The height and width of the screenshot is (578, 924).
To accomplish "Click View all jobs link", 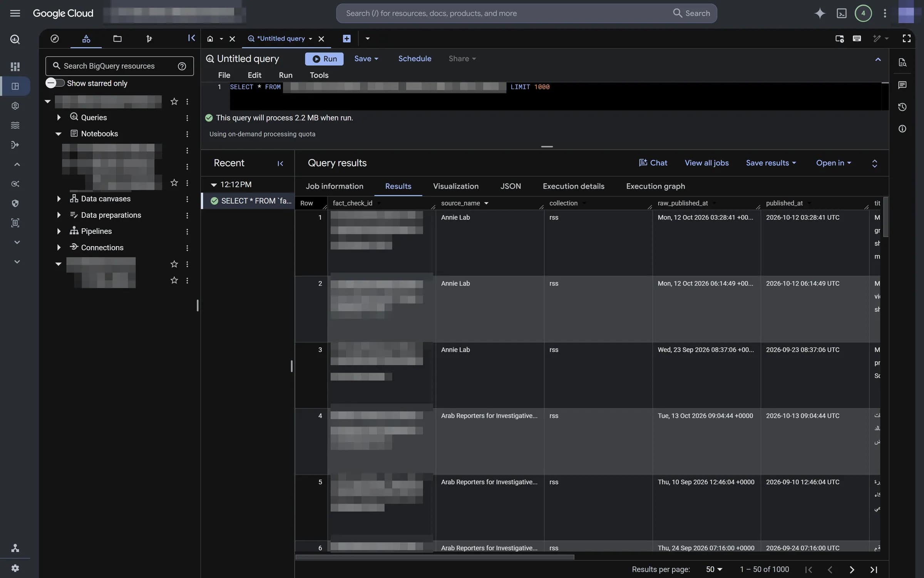I will pyautogui.click(x=706, y=163).
